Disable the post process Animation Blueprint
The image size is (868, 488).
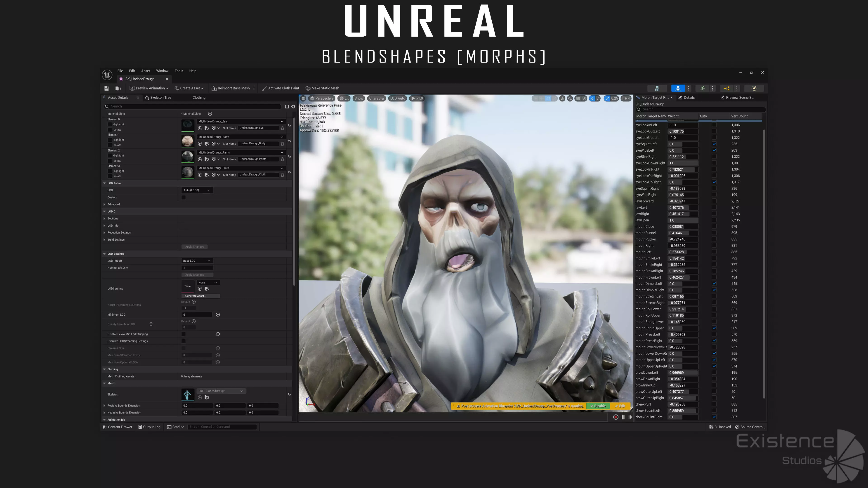(x=598, y=406)
